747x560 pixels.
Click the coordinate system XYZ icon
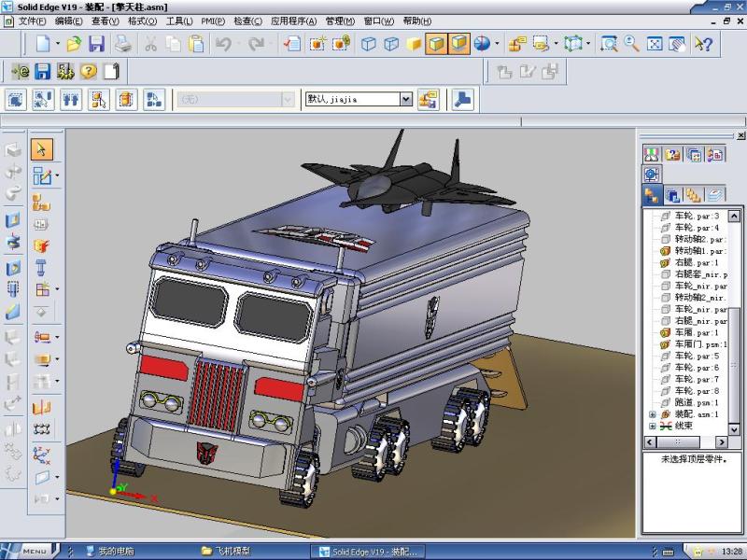[42, 455]
